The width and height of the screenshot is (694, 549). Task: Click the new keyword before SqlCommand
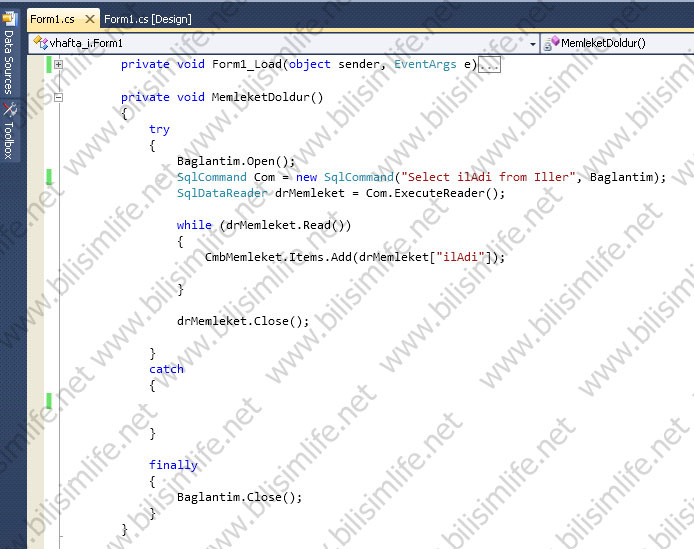tap(306, 177)
